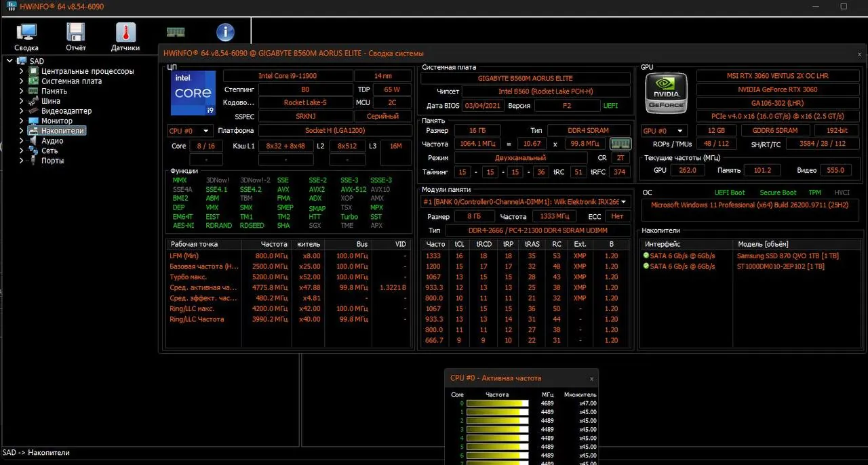Viewport: 868px width, 465px height.
Task: Open the Датчики thermometer sensors icon
Action: click(125, 33)
